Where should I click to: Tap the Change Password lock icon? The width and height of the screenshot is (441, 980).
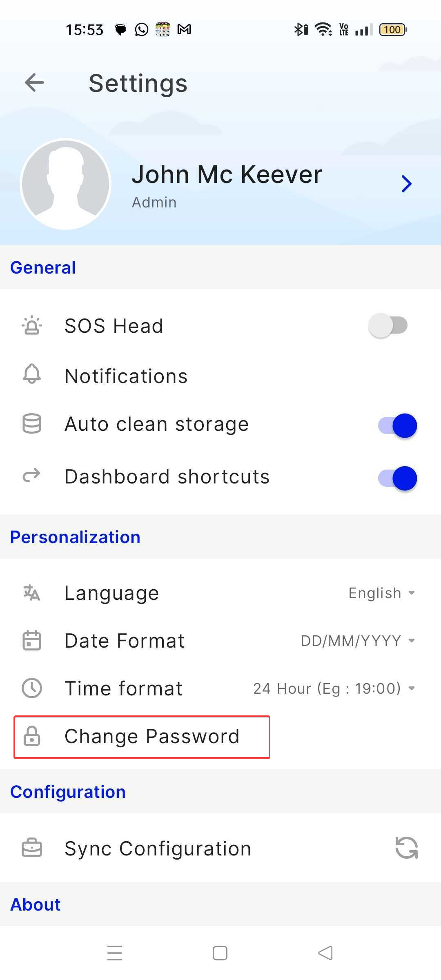pyautogui.click(x=32, y=736)
